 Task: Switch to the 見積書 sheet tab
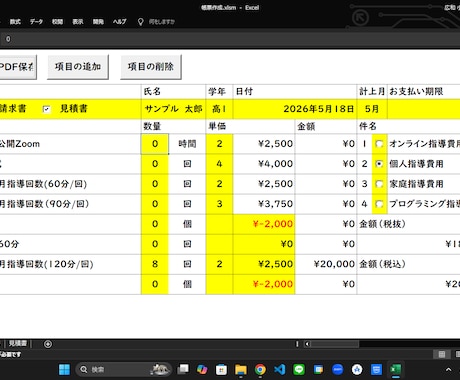pyautogui.click(x=17, y=344)
